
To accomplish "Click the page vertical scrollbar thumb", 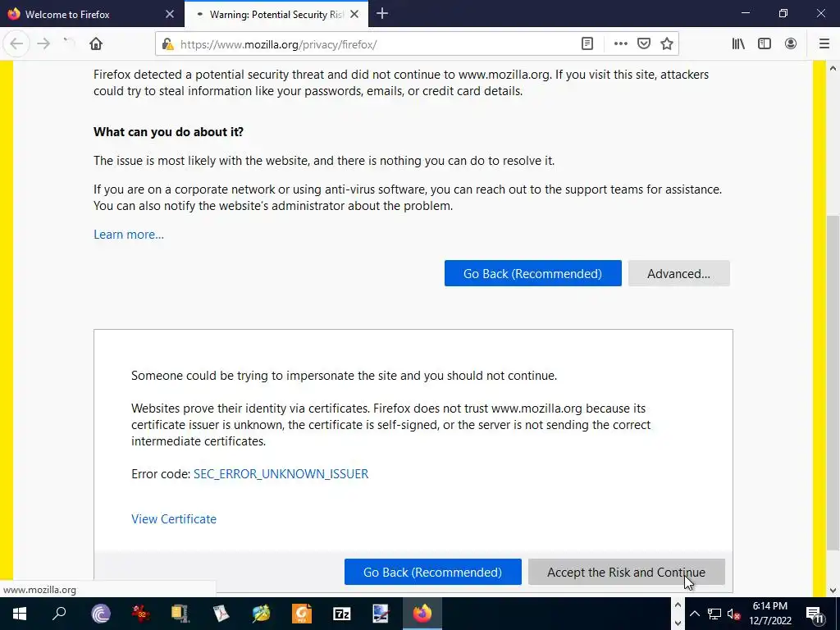I will click(833, 381).
